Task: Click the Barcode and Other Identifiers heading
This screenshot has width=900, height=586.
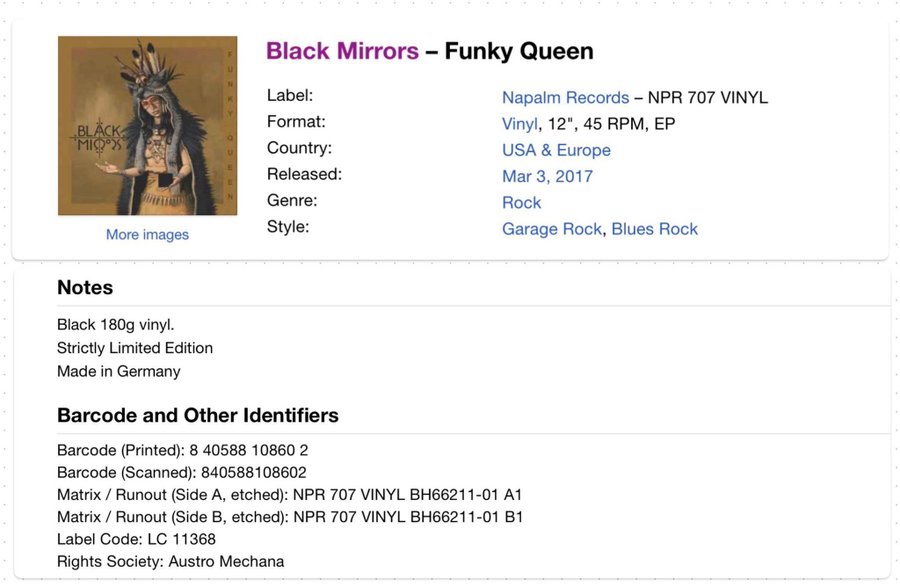Action: pos(197,415)
